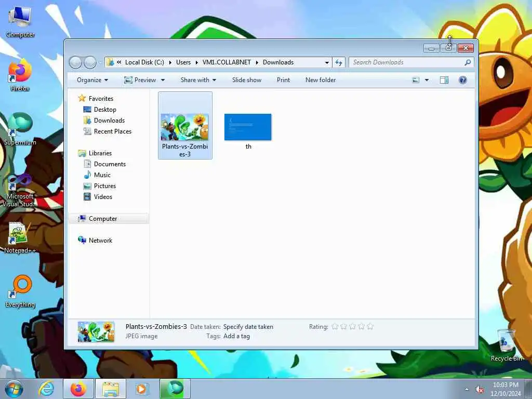This screenshot has width=532, height=399.
Task: Click 'Specify date taken' in details pane
Action: [248, 327]
